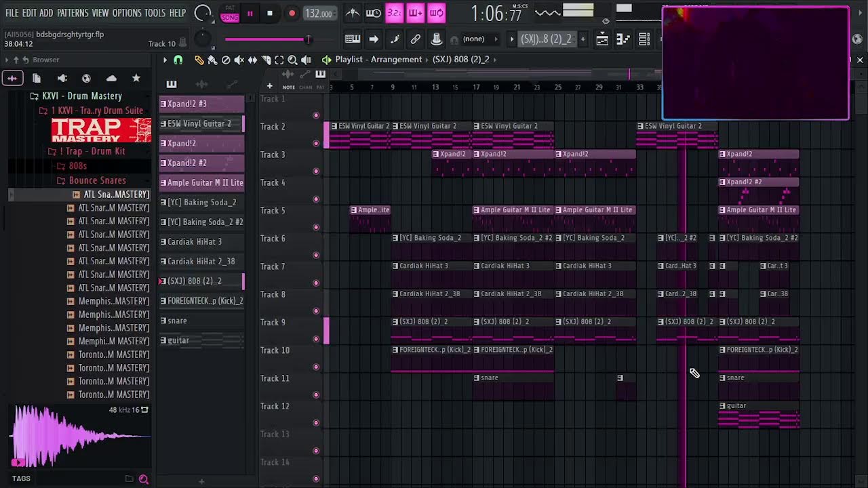The image size is (868, 488).
Task: Switch to SONG mode
Action: (229, 17)
